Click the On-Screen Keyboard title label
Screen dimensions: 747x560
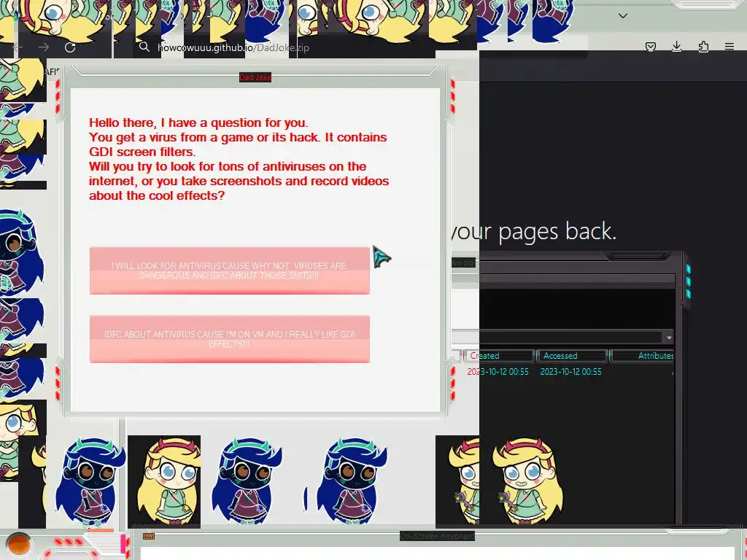point(438,536)
